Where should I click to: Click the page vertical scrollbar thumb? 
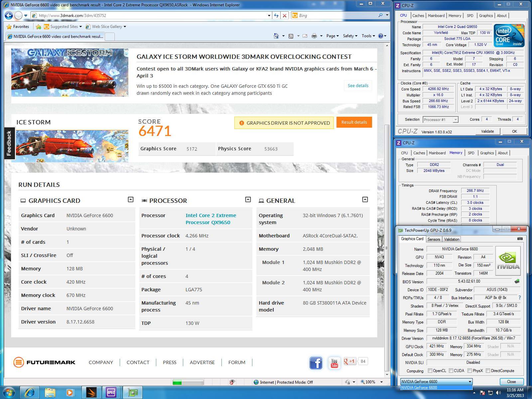386,248
